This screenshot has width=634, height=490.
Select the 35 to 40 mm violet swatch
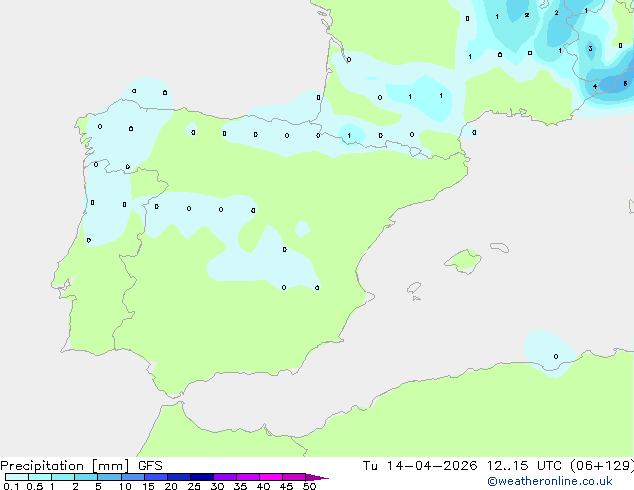tap(248, 477)
